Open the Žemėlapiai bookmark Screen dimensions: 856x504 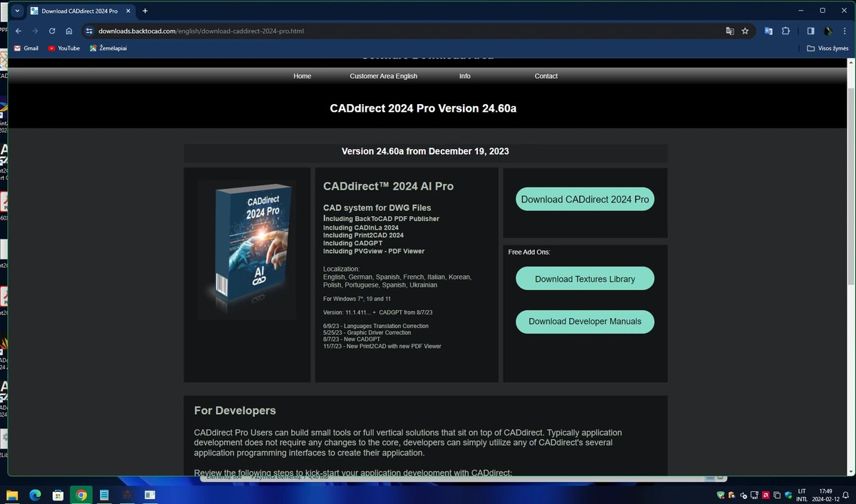tap(108, 48)
